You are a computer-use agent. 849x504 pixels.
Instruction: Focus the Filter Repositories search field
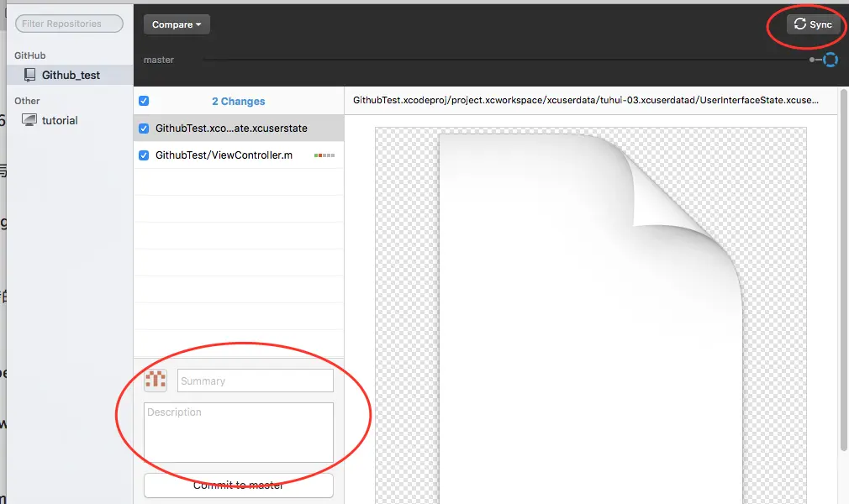click(x=69, y=24)
